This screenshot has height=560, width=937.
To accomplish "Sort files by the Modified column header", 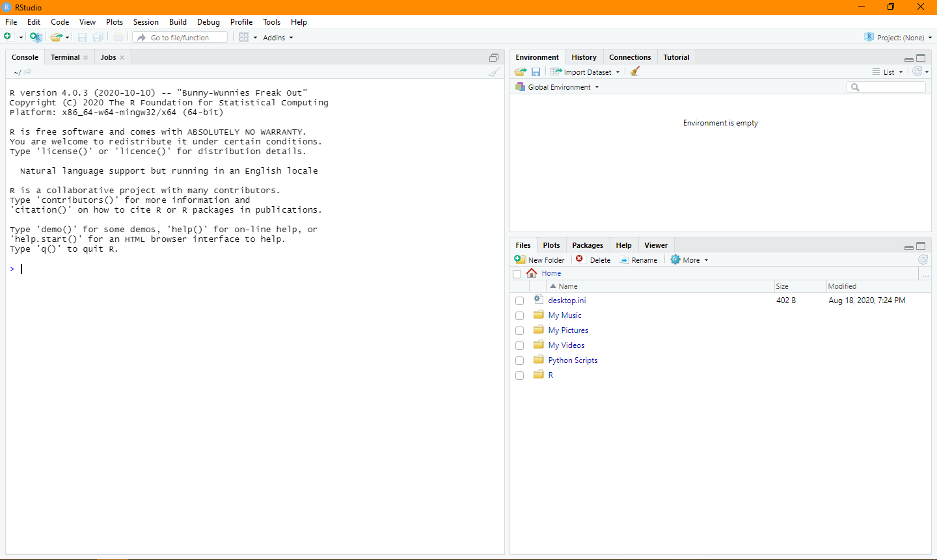I will click(878, 286).
